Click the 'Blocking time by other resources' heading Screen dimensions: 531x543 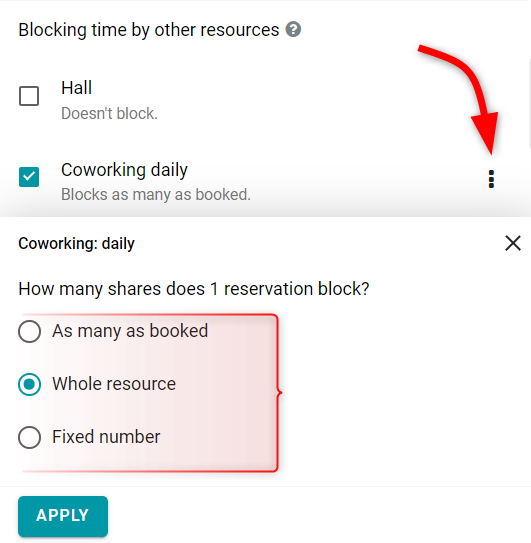(149, 30)
